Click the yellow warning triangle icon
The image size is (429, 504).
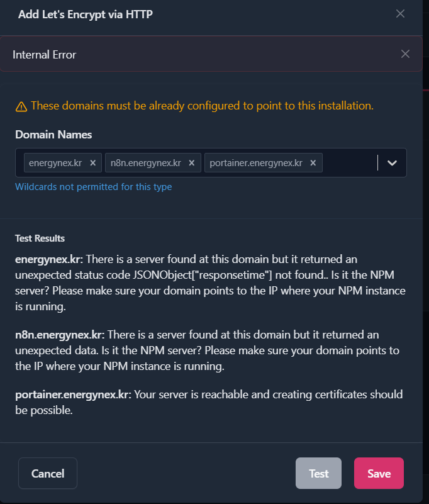[21, 106]
